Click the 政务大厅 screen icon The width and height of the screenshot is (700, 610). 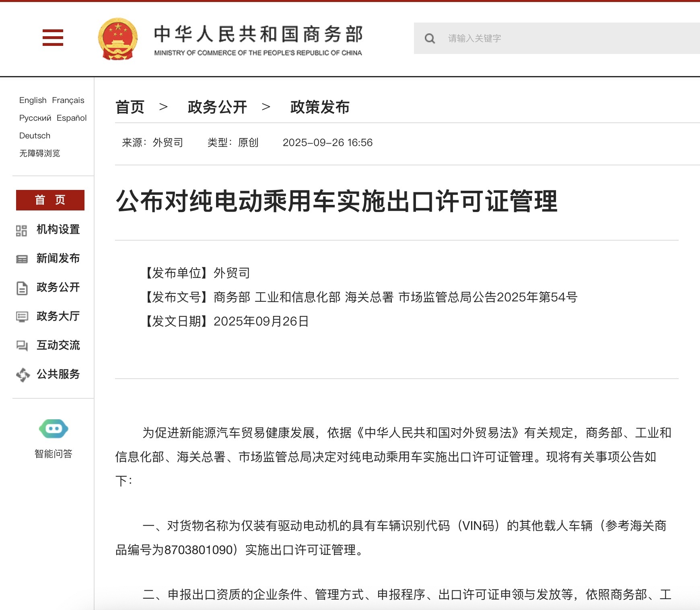(x=22, y=317)
